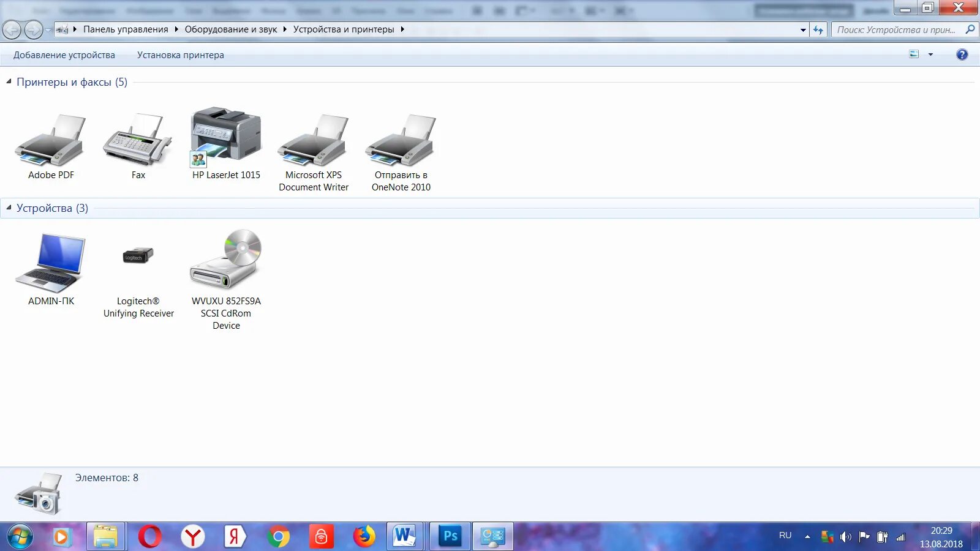Open Action Center flag icon
The image size is (980, 551).
pos(864,537)
